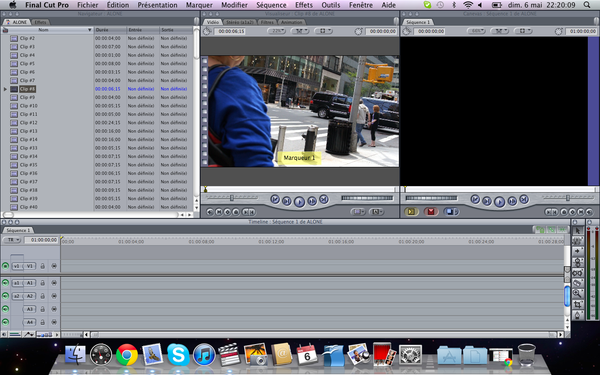The width and height of the screenshot is (600, 375).
Task: Switch to the Filtres tab in Viewer
Action: (267, 22)
